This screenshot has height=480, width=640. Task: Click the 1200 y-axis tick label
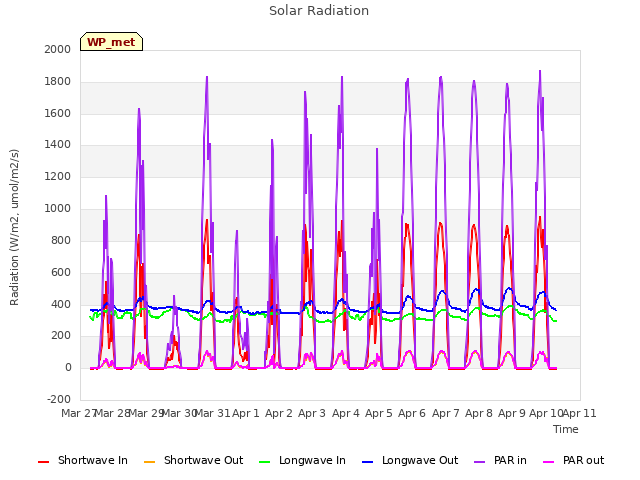point(58,177)
